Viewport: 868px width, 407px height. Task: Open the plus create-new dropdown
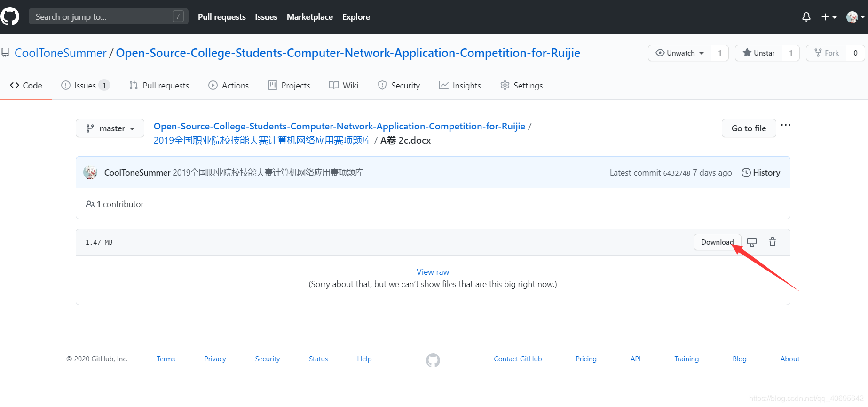click(829, 17)
